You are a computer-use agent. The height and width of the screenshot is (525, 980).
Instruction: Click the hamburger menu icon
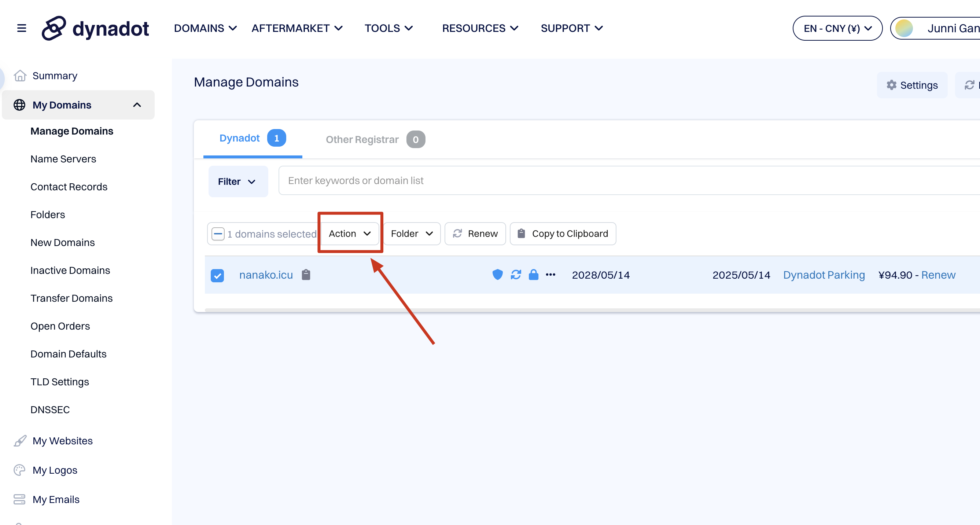22,28
